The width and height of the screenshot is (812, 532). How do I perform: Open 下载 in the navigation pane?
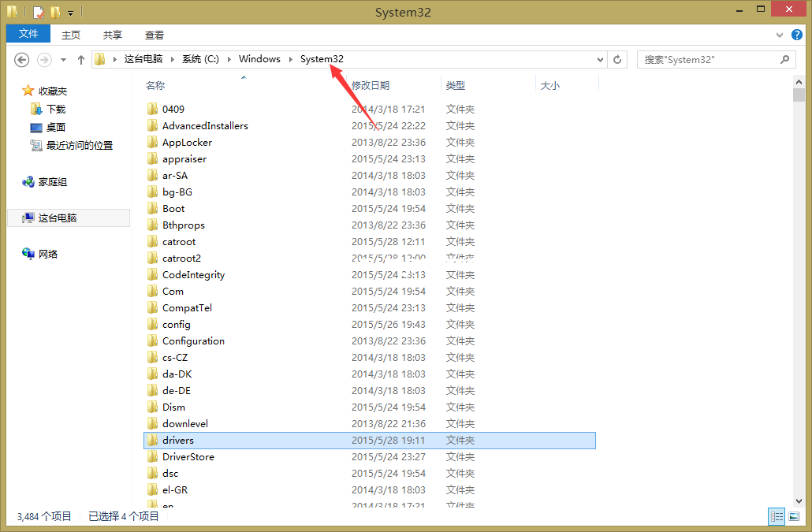click(x=56, y=110)
